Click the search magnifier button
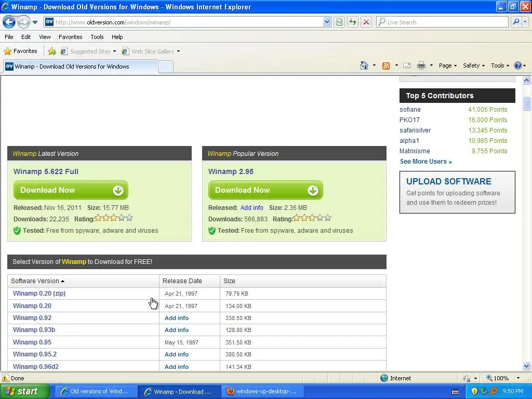This screenshot has width=532, height=399. tap(516, 22)
